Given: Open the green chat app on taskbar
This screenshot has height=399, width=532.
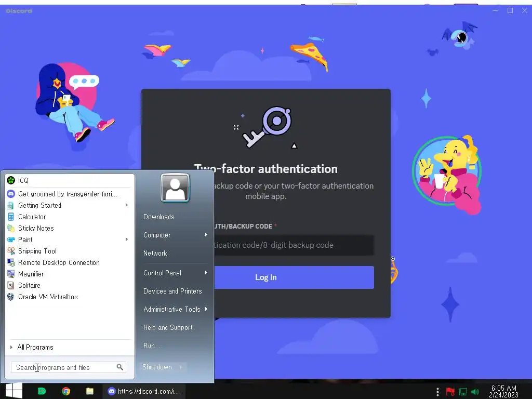Looking at the screenshot, I should click(42, 391).
